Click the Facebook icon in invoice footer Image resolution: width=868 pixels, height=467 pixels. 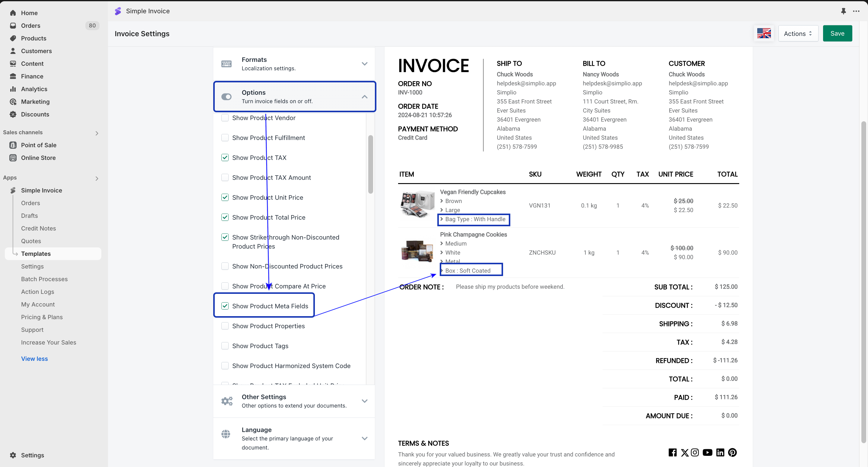672,453
